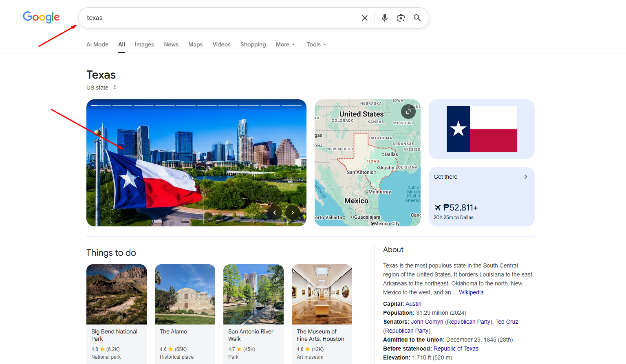Screen dimensions: 626x364
Task: Clear the search box with the X icon
Action: [365, 18]
